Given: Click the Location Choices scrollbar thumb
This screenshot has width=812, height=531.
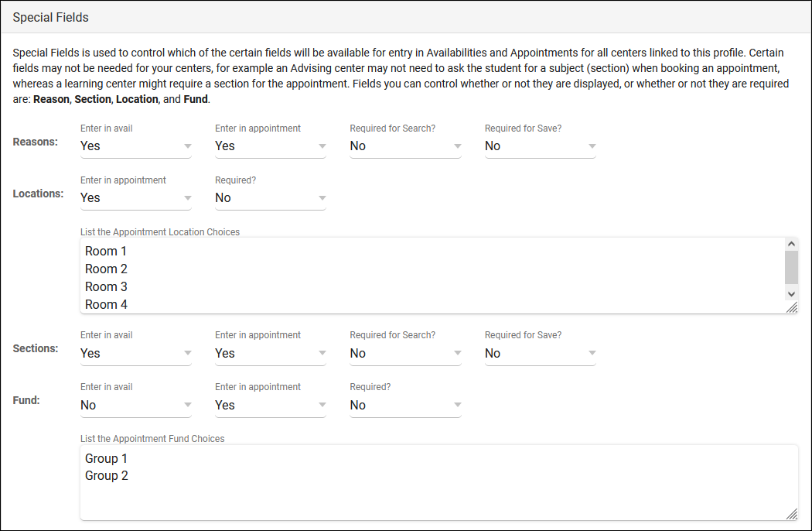Looking at the screenshot, I should click(x=791, y=267).
